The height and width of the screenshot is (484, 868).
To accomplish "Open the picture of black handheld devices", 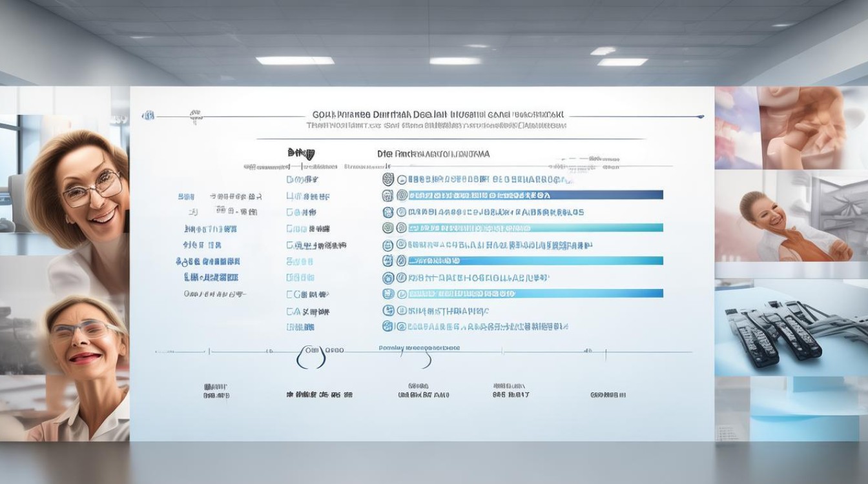I will pyautogui.click(x=791, y=328).
